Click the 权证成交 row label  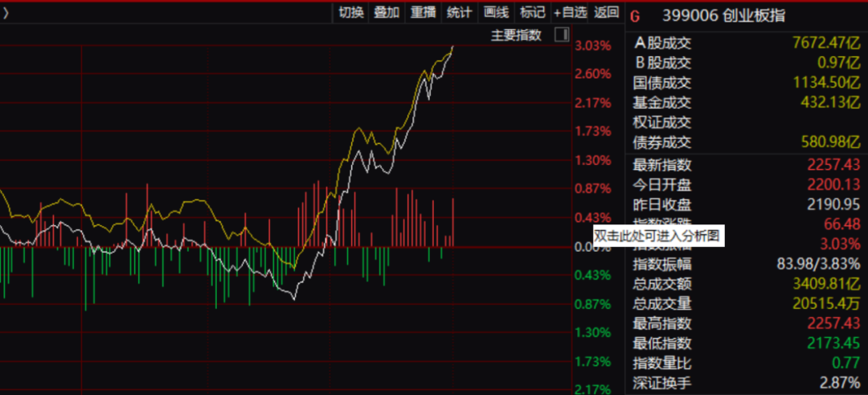pos(662,122)
